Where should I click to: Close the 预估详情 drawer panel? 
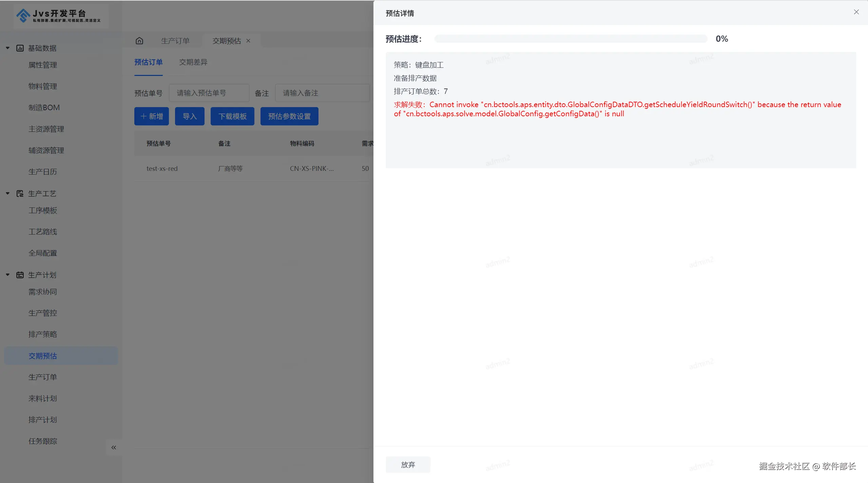tap(856, 12)
